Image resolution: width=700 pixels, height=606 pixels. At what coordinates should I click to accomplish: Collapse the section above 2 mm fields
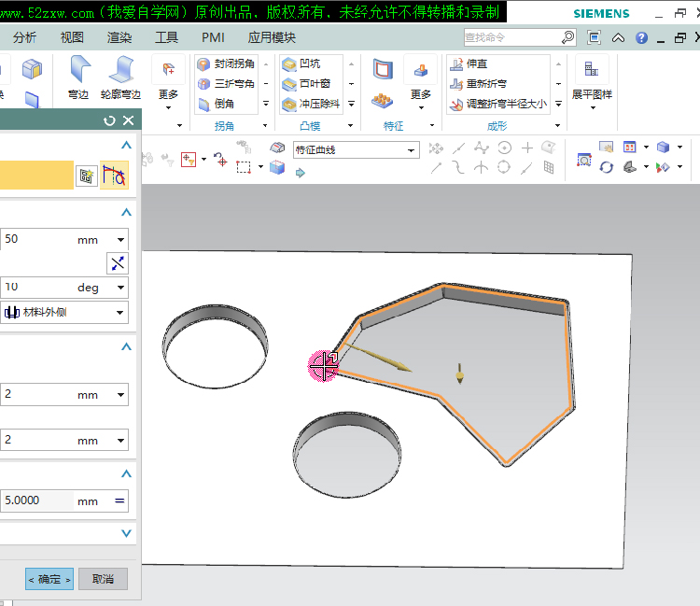click(126, 346)
